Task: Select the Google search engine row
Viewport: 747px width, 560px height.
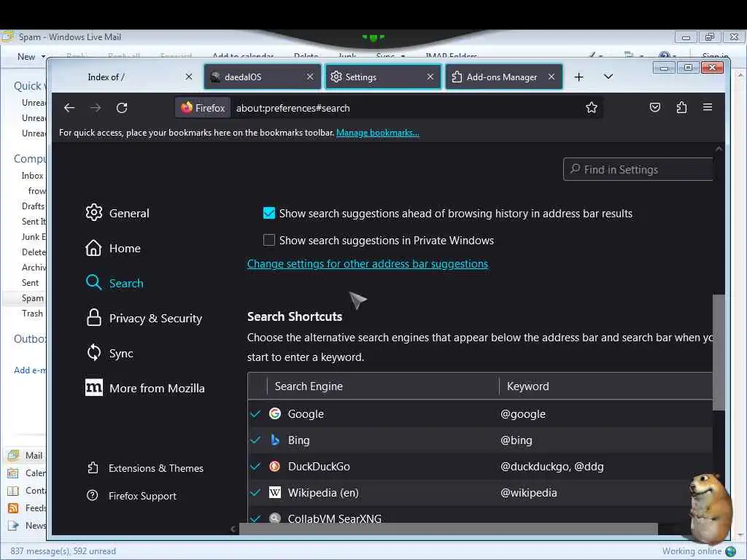Action: coord(480,414)
